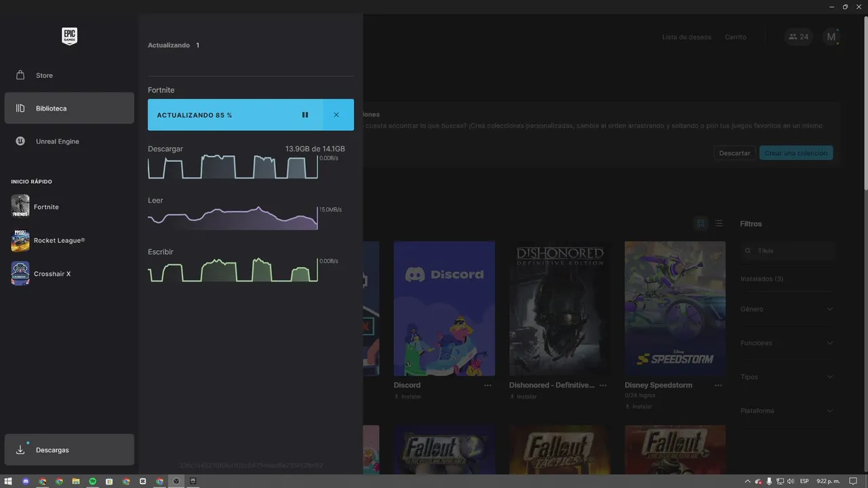
Task: Open the Store section
Action: [x=69, y=75]
